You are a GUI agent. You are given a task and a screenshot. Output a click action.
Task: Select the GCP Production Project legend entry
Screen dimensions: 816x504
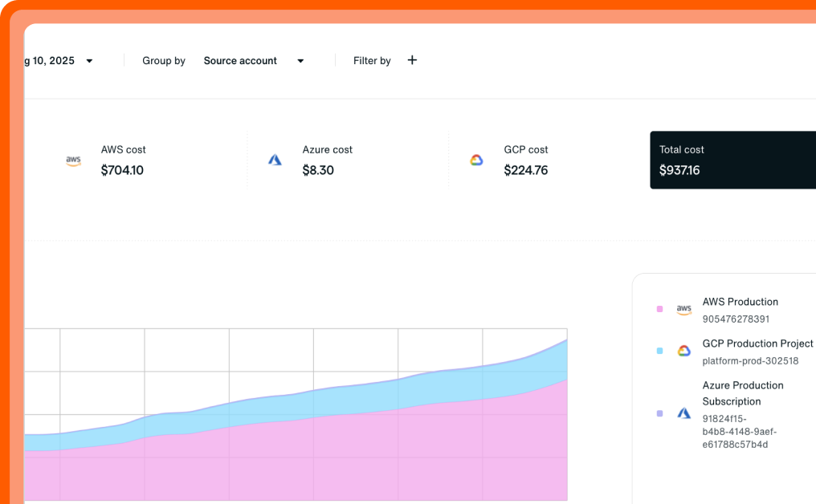[757, 343]
